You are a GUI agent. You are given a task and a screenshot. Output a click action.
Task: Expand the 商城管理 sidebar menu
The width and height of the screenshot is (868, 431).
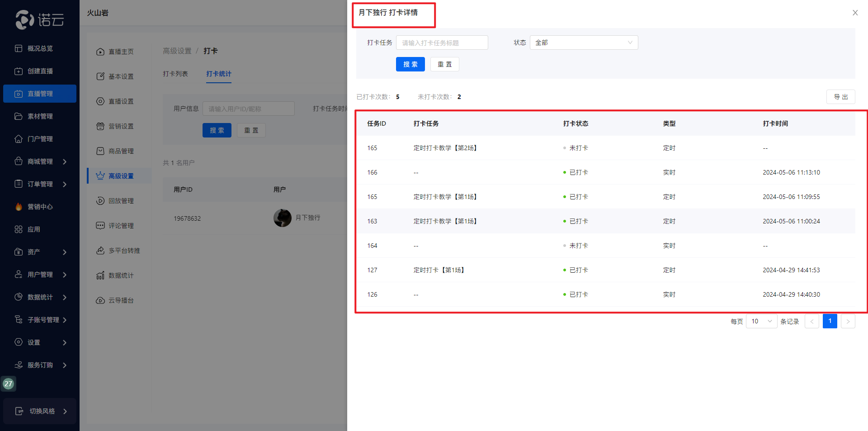[65, 161]
